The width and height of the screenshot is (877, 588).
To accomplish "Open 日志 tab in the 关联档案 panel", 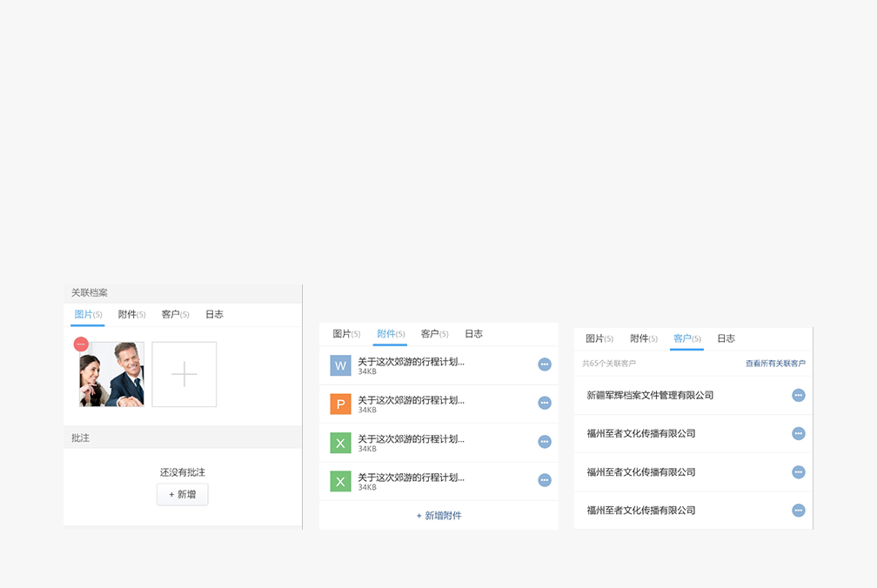I will click(214, 314).
